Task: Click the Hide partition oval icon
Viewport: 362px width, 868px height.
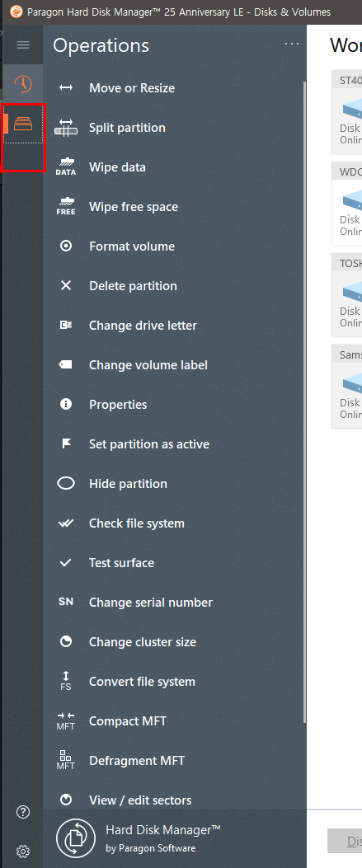Action: click(x=66, y=483)
